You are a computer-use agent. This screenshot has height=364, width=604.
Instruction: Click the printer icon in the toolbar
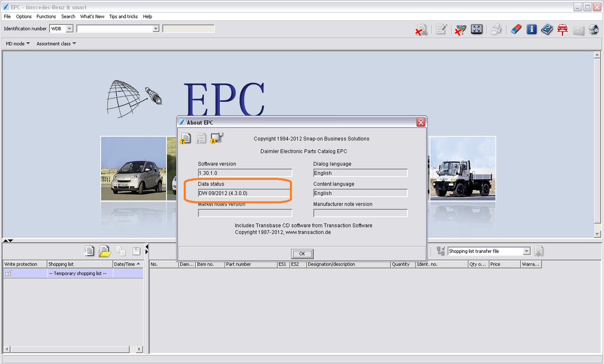(496, 30)
